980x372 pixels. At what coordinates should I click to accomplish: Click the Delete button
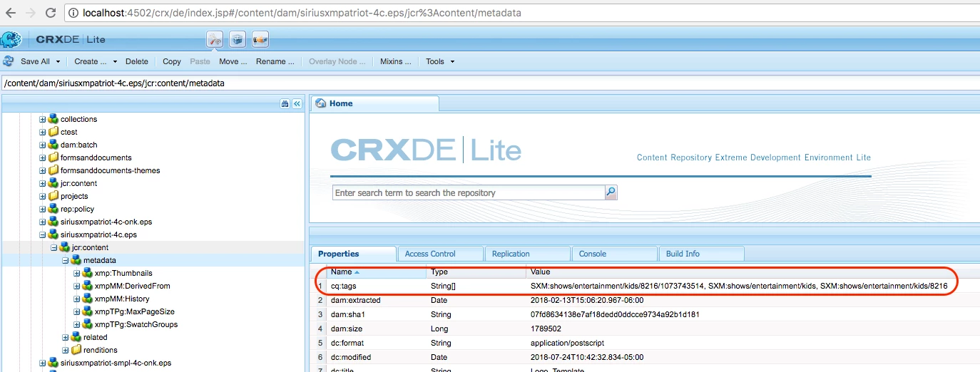coord(137,61)
